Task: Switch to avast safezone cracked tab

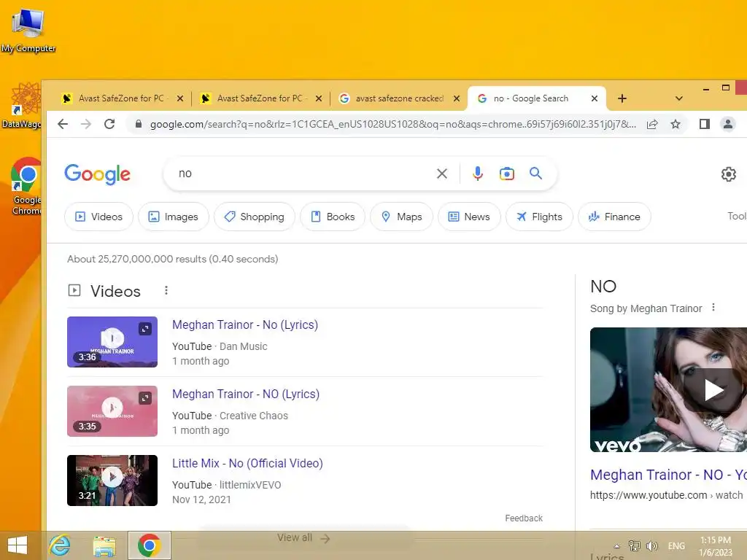Action: point(399,98)
